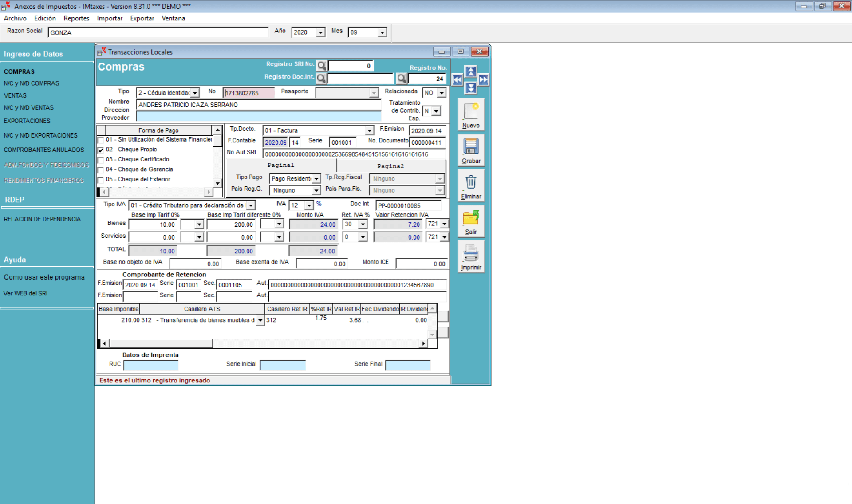
Task: Expand the Tp.Docto. document type dropdown
Action: pos(370,130)
